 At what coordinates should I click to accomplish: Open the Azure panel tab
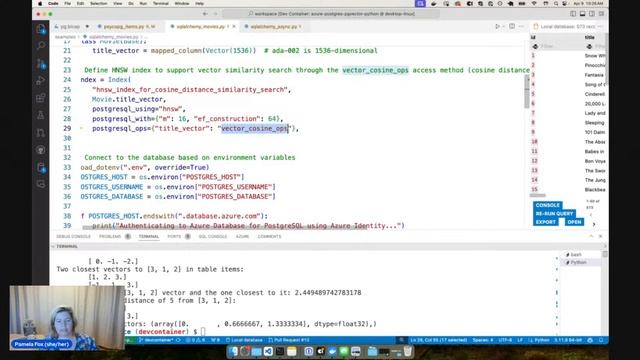242,237
